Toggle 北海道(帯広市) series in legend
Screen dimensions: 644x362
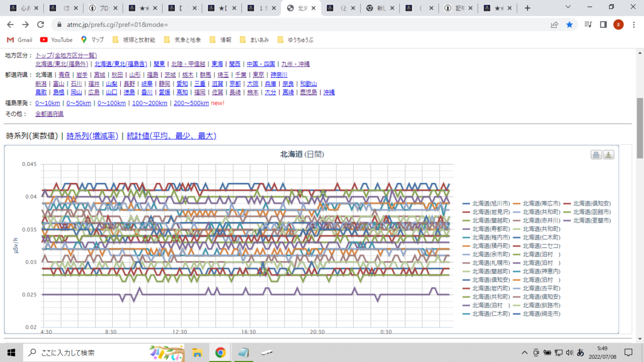click(537, 204)
